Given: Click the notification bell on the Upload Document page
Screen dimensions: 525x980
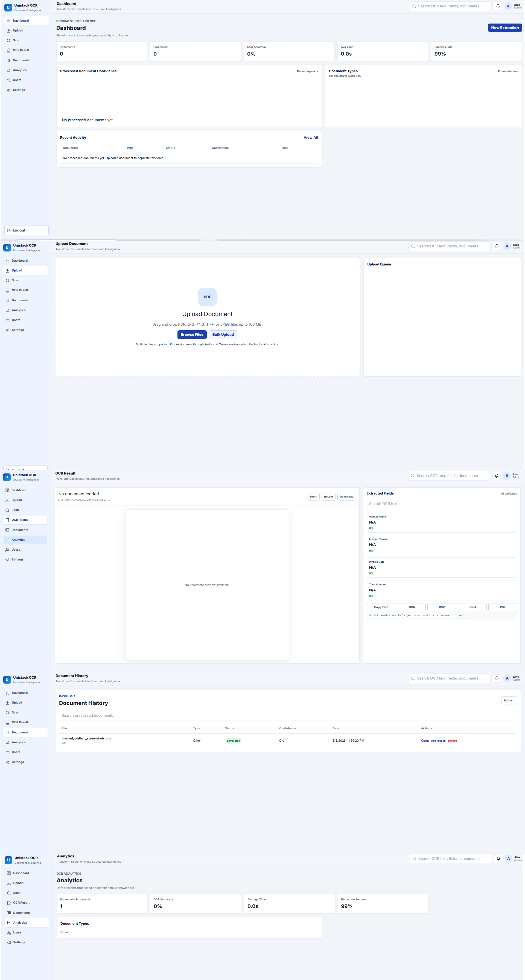Looking at the screenshot, I should pyautogui.click(x=497, y=246).
